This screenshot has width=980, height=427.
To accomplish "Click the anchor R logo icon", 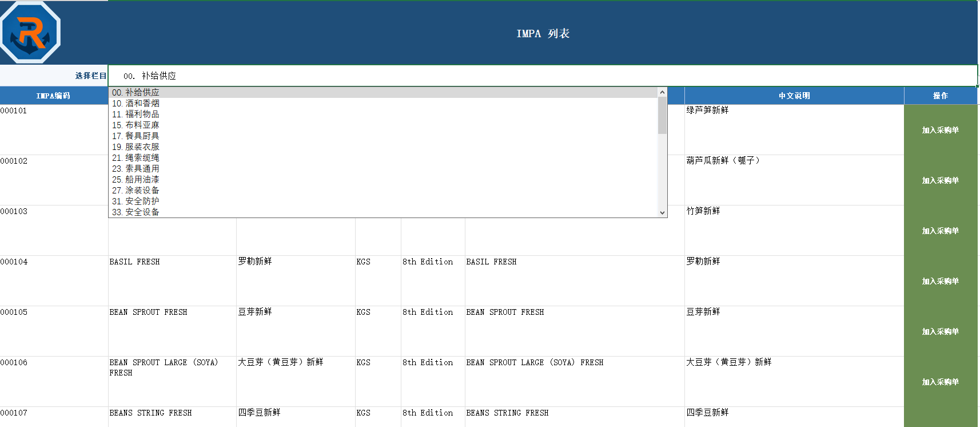I will pyautogui.click(x=30, y=32).
